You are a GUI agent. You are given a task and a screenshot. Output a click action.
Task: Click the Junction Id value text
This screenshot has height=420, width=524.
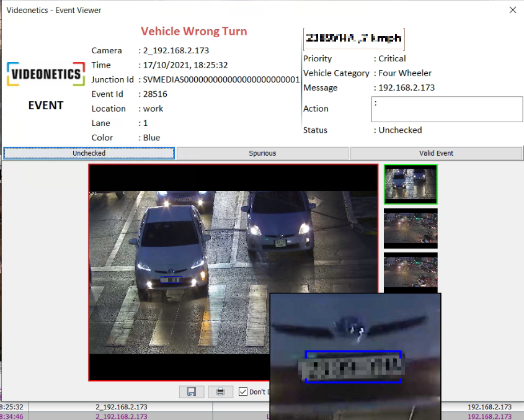[x=221, y=79]
